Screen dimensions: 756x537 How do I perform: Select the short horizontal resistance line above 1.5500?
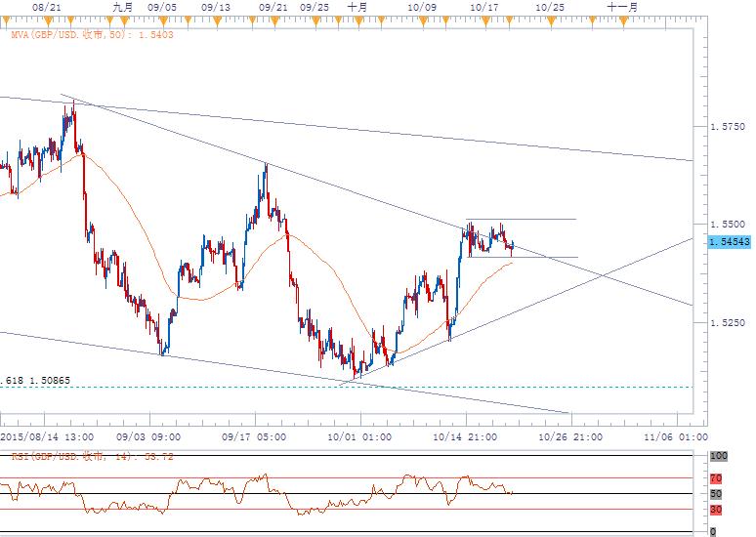coord(521,220)
